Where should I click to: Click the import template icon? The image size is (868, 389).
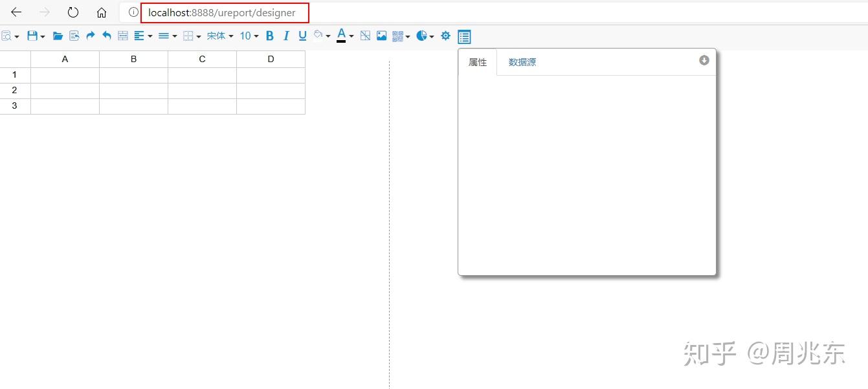click(74, 36)
